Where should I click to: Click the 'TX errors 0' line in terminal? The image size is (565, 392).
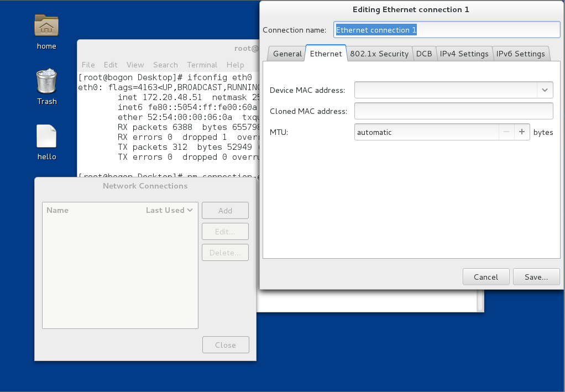[189, 157]
